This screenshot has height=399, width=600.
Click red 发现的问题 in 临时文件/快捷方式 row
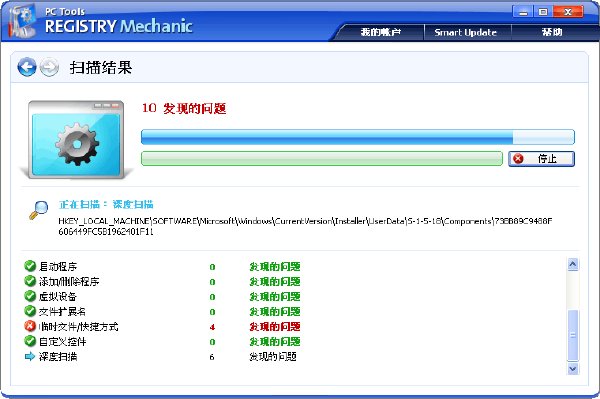(275, 327)
